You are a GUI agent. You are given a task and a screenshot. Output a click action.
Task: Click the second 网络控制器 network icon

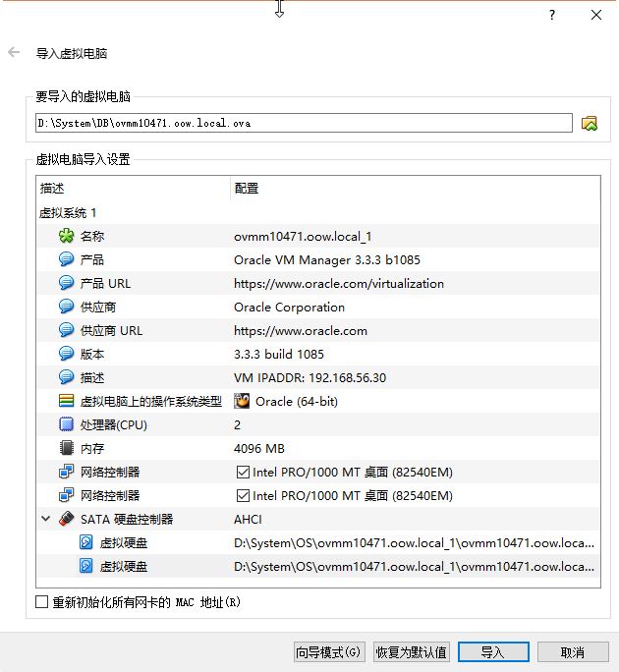66,495
